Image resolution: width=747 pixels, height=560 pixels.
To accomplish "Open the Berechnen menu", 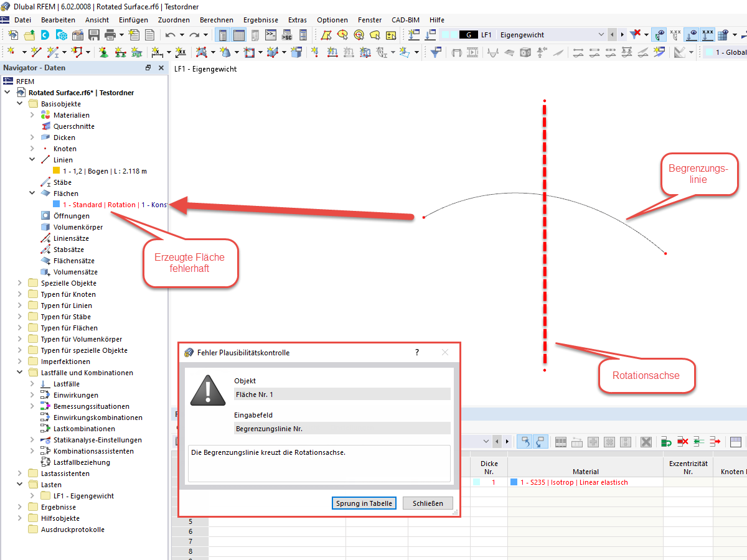I will [216, 19].
